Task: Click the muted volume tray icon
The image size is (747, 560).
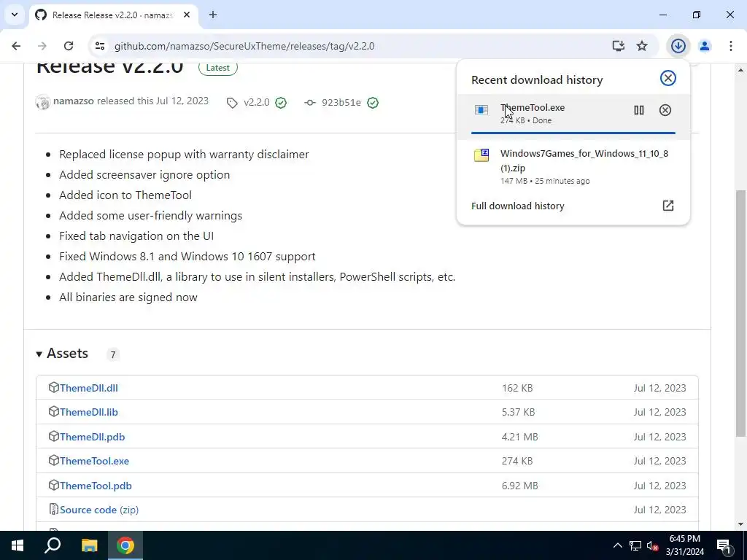Action: pos(653,546)
